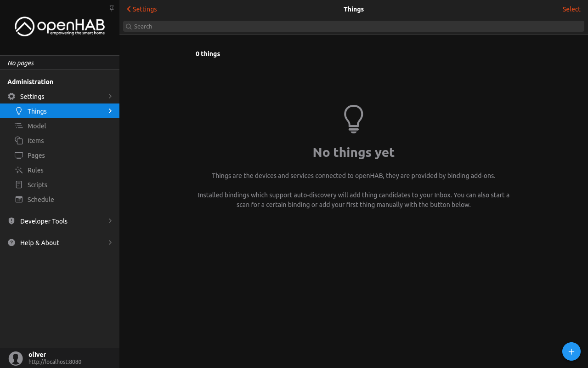Click the oliver user account entry

(46, 357)
